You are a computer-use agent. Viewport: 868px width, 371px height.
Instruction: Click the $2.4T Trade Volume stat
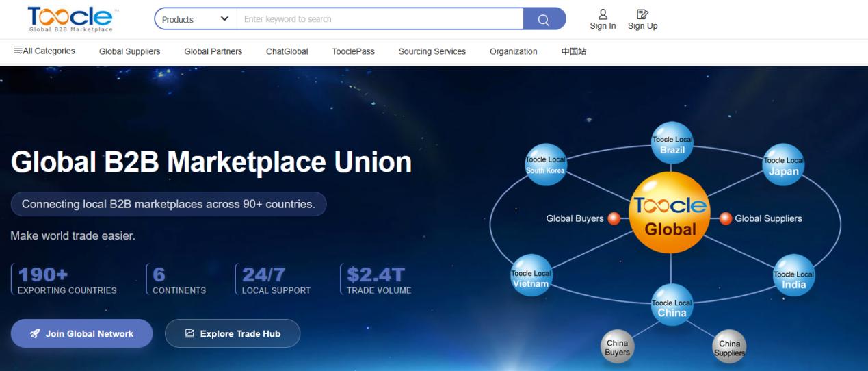click(377, 281)
